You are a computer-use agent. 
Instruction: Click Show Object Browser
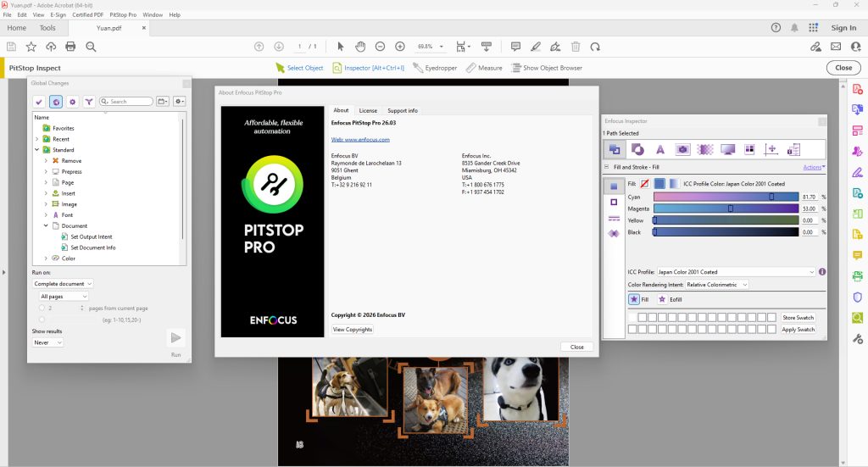tap(547, 68)
